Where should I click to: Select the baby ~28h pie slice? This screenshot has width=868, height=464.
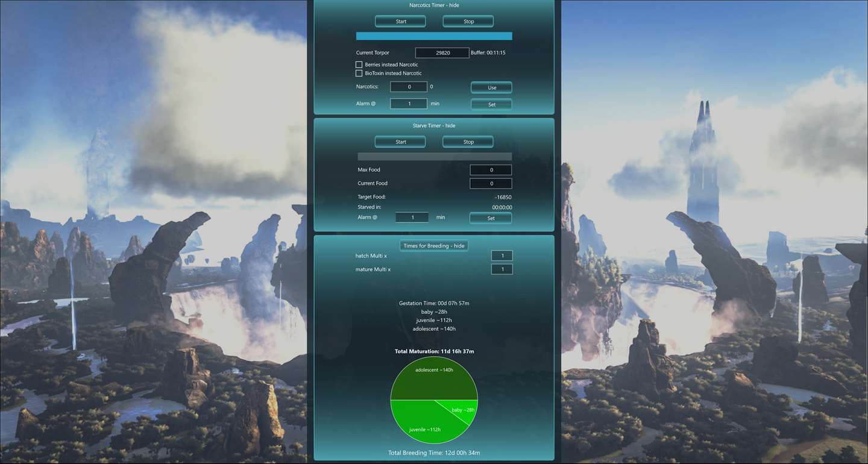click(x=463, y=411)
